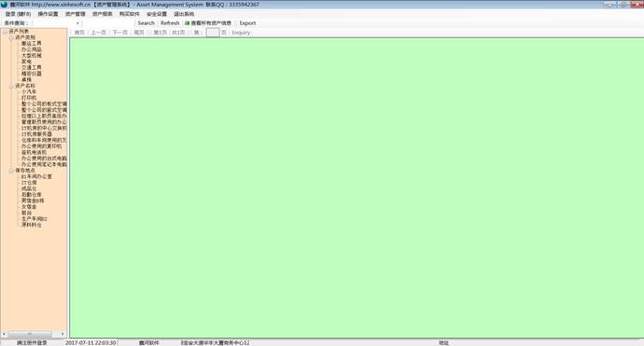Go to next page 下一页

tap(119, 33)
